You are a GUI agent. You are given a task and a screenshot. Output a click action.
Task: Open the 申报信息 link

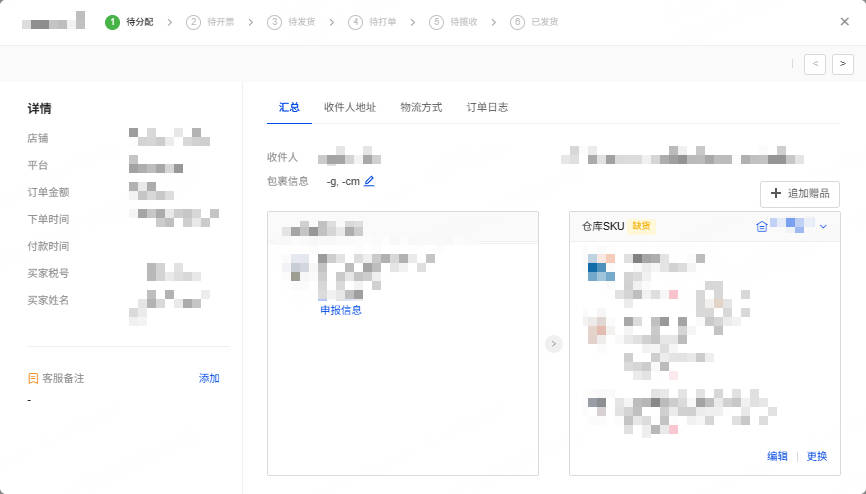point(340,310)
